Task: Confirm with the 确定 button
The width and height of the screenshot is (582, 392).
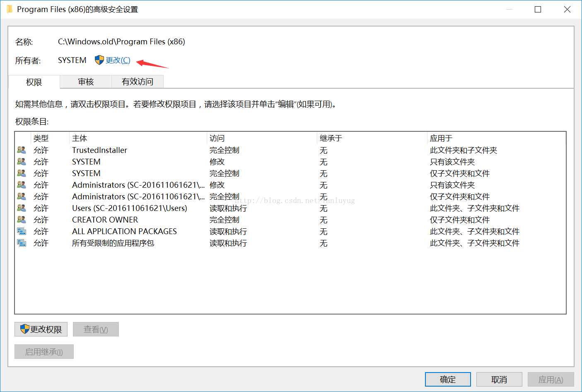Action: [x=448, y=379]
